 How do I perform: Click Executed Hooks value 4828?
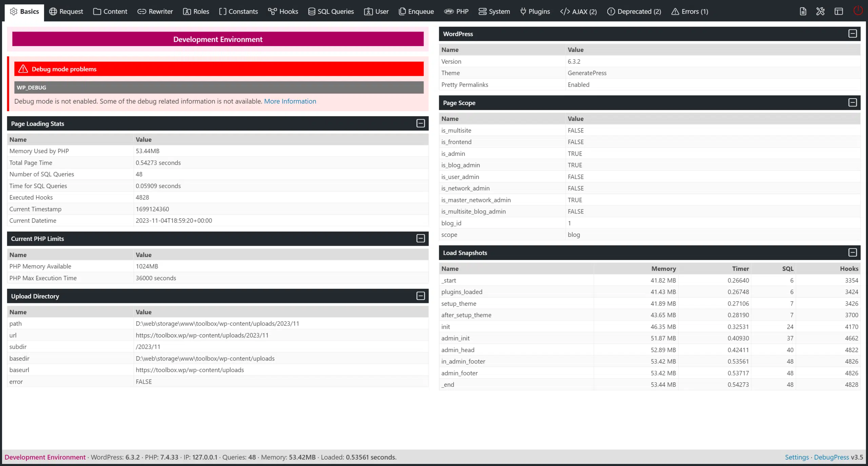click(x=142, y=197)
